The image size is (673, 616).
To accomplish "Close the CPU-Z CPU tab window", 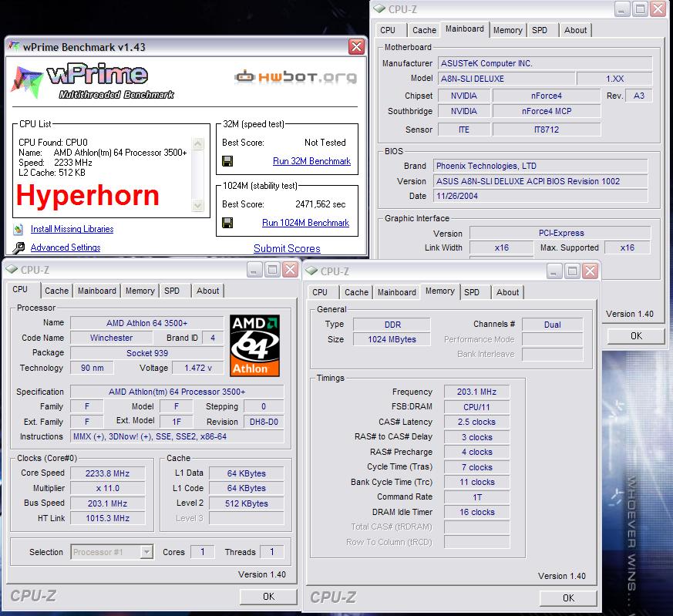I will click(x=291, y=270).
